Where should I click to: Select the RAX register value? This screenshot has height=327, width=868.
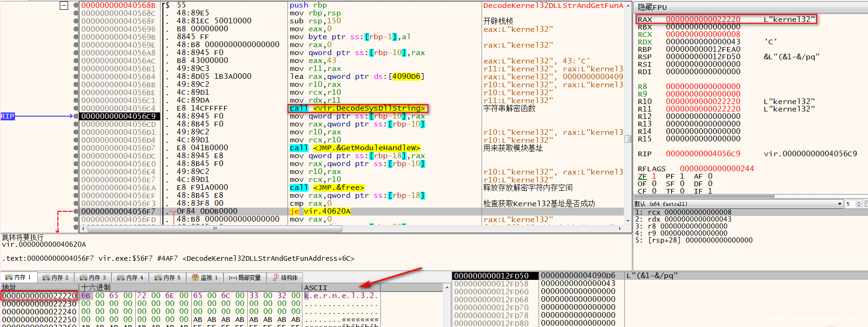point(703,20)
